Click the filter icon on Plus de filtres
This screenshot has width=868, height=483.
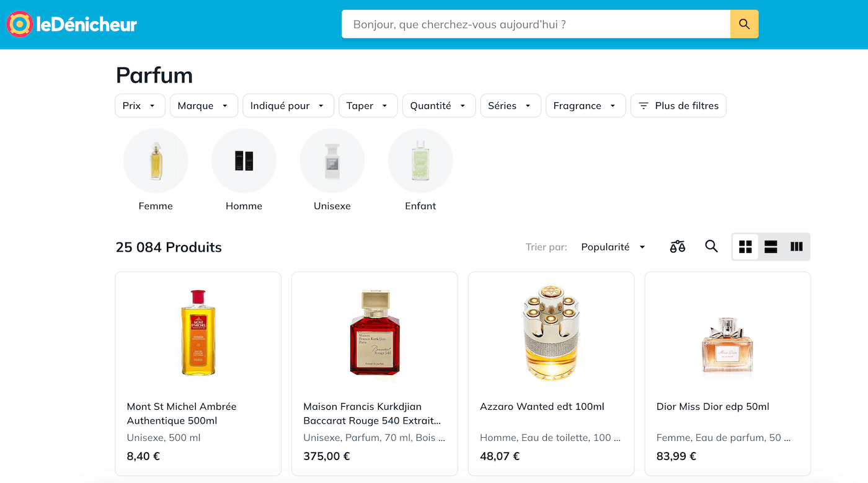643,105
